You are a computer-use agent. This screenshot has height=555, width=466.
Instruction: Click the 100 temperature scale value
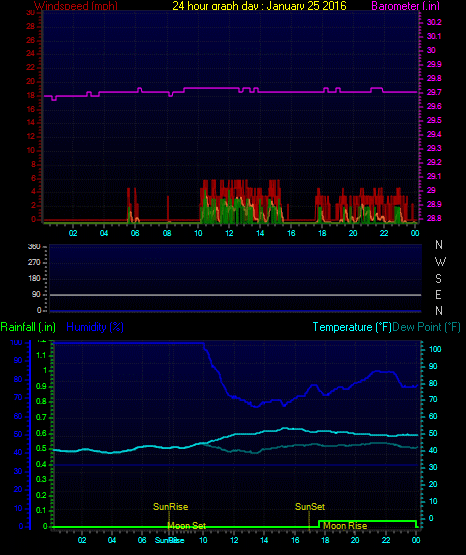[x=435, y=349]
